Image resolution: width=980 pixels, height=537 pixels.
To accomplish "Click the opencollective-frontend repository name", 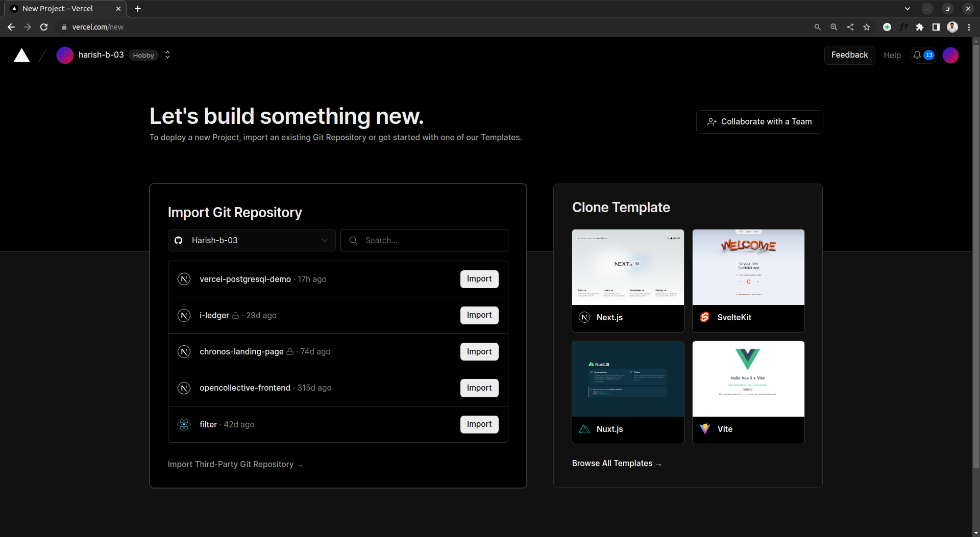I will [245, 388].
